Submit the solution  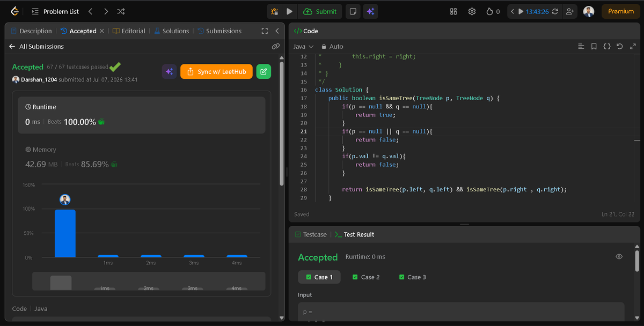click(320, 11)
